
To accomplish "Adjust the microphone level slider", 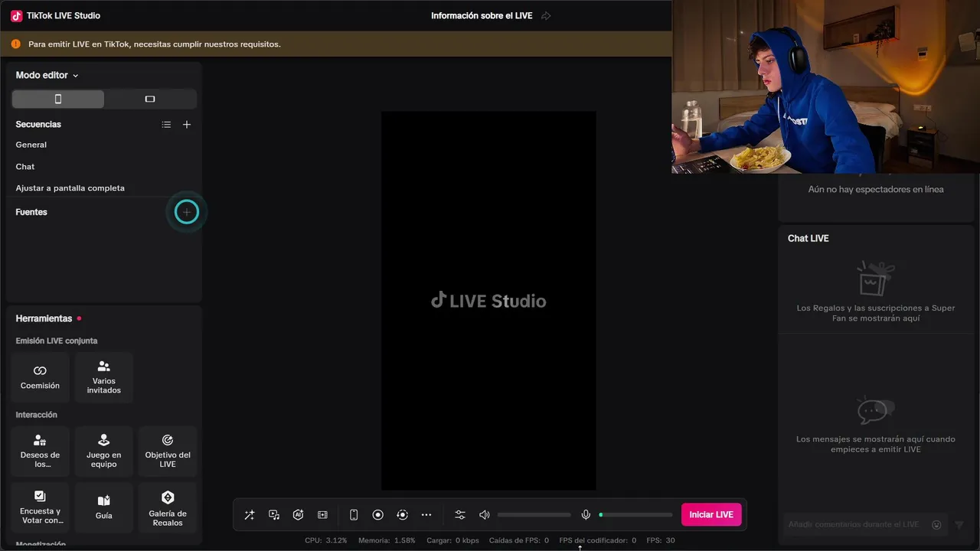I will pyautogui.click(x=635, y=515).
